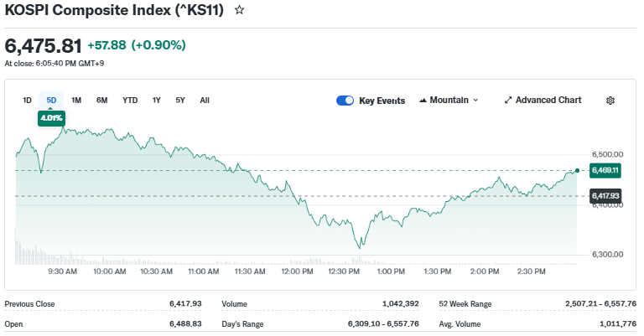The width and height of the screenshot is (644, 336).
Task: Click the 10:00 AM axis label
Action: 109,271
